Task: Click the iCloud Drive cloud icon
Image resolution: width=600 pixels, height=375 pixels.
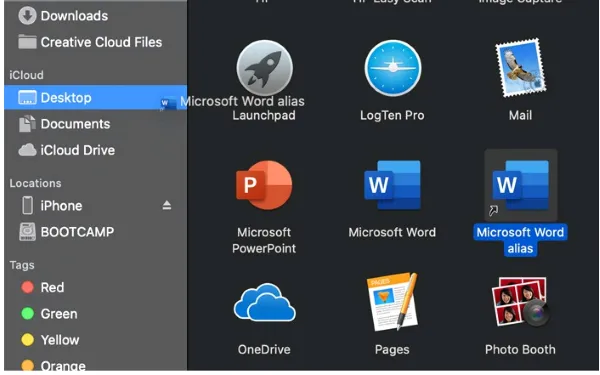Action: tap(27, 150)
